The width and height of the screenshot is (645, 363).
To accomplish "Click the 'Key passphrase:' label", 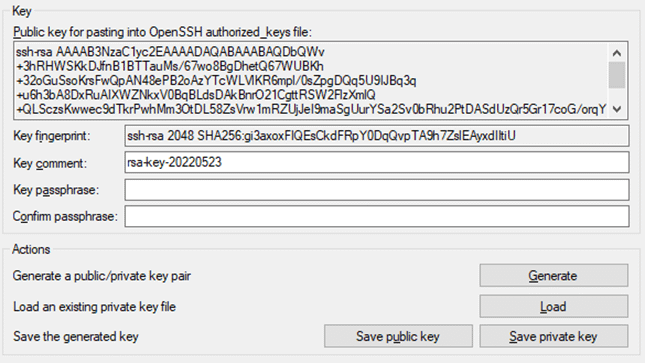I will 56,190.
